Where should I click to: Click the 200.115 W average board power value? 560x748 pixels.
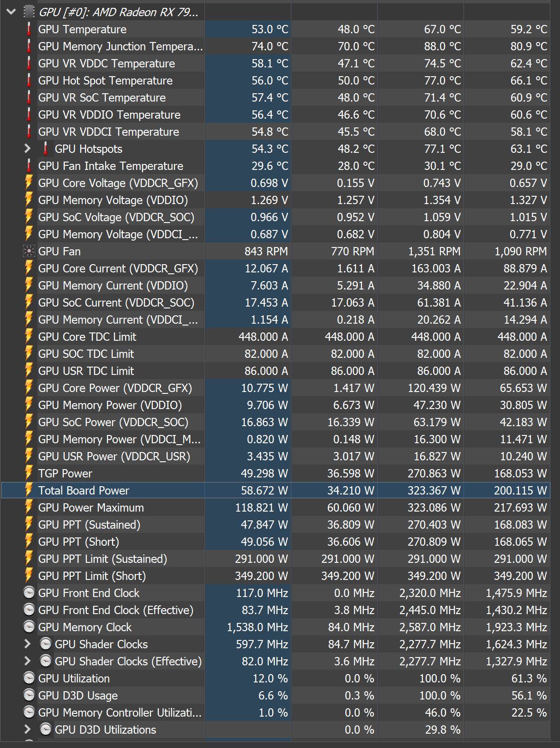coord(520,490)
